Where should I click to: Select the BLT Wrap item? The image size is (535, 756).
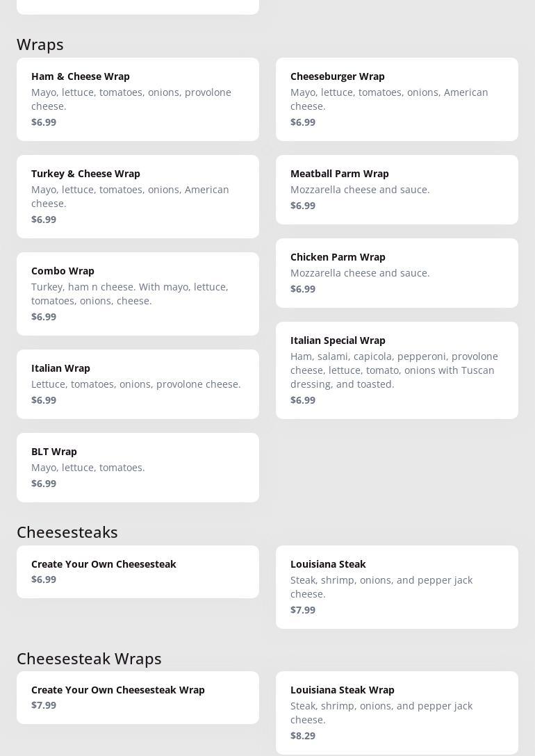pyautogui.click(x=138, y=467)
